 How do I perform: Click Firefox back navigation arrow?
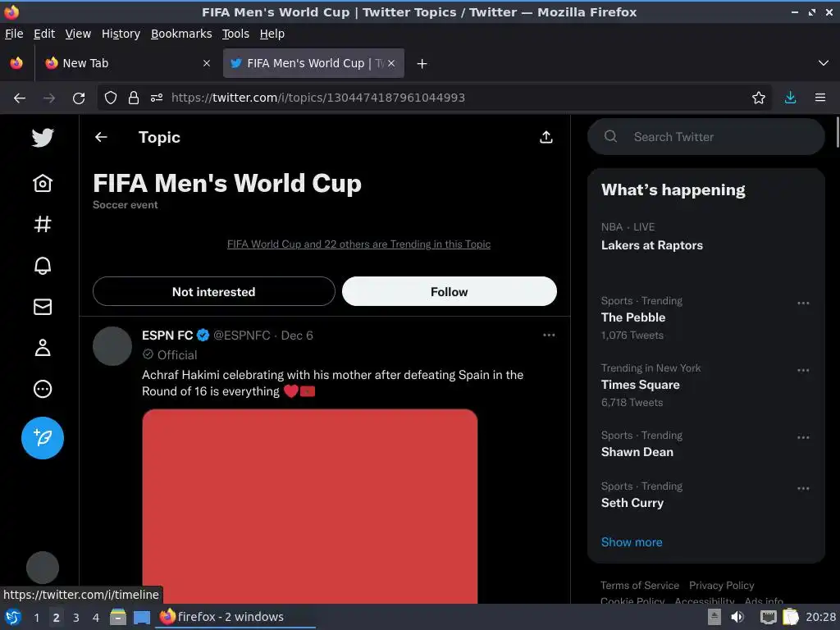tap(20, 98)
